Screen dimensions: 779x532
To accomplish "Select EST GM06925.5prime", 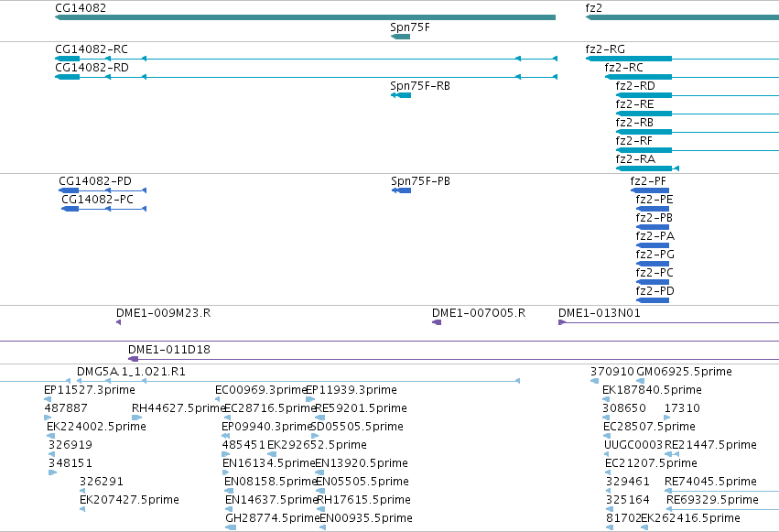I will [641, 381].
